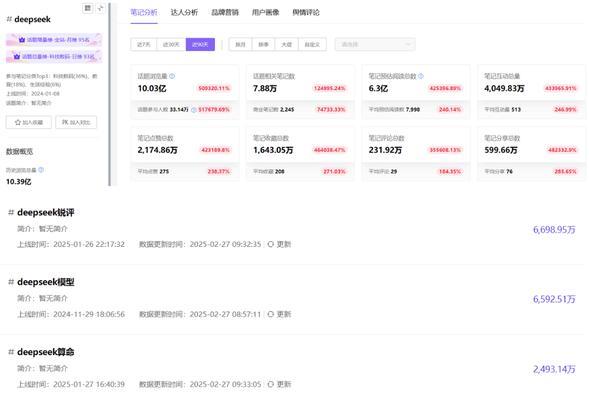Click the PK icon in 加入对比

point(65,122)
